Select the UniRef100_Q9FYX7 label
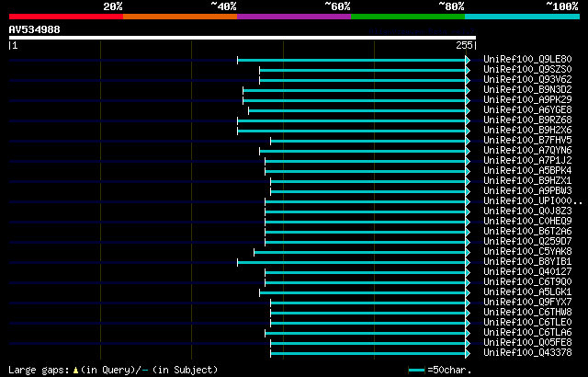This screenshot has width=588, height=377. click(x=527, y=303)
